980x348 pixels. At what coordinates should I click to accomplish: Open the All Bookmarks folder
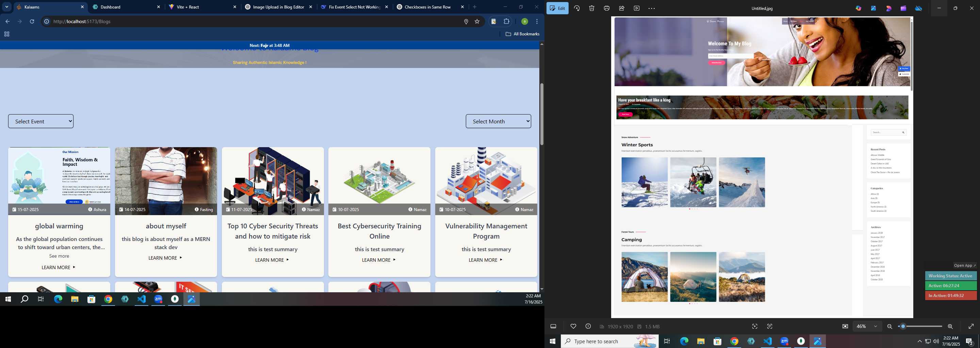click(522, 34)
